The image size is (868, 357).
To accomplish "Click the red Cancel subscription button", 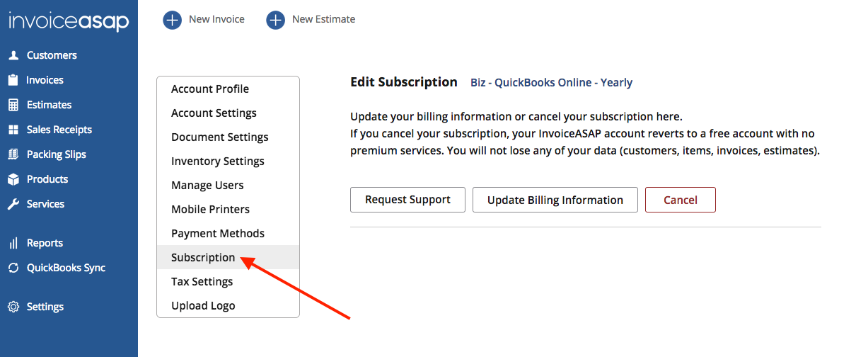I will (681, 200).
